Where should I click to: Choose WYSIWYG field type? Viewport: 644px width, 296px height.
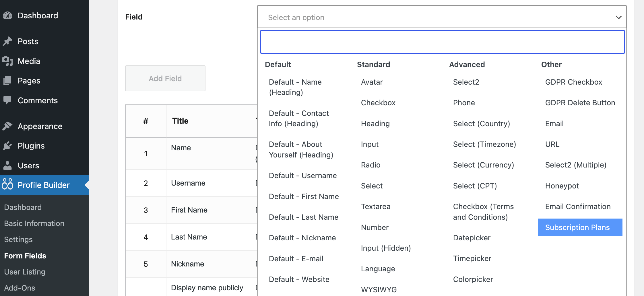tap(379, 290)
